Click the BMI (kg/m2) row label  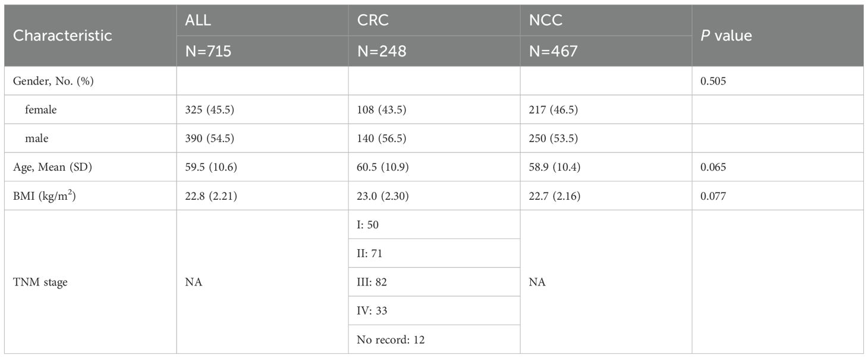click(x=46, y=196)
